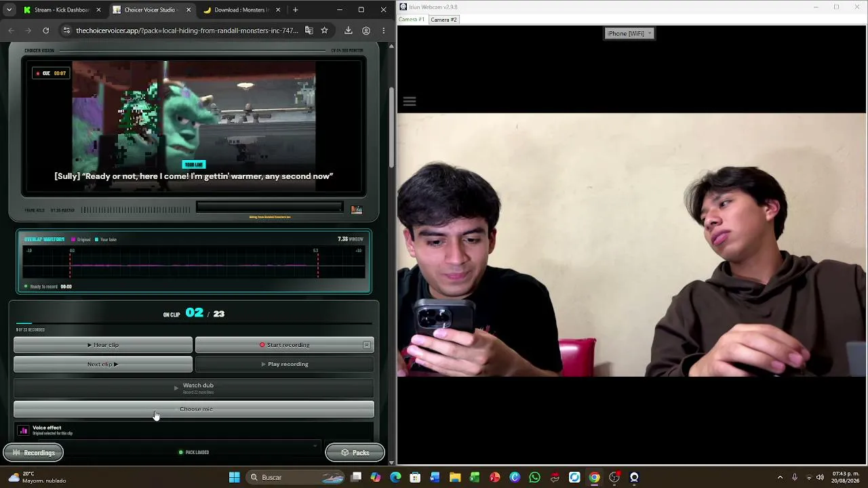The height and width of the screenshot is (488, 868).
Task: Click the browser page vertical scrollbar
Action: tap(391, 129)
